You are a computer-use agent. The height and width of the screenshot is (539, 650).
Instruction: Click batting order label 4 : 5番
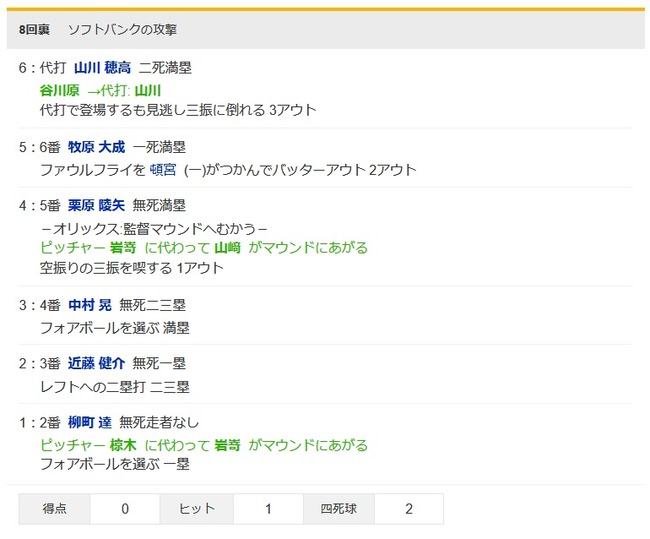coord(39,205)
